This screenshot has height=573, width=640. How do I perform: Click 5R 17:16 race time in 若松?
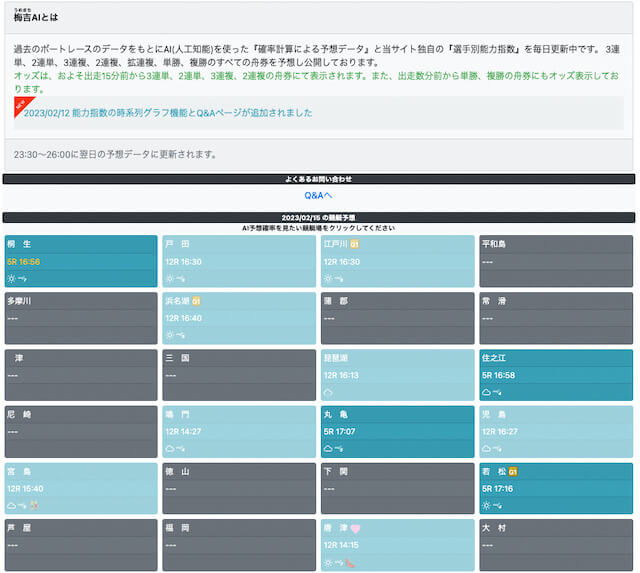(x=498, y=489)
